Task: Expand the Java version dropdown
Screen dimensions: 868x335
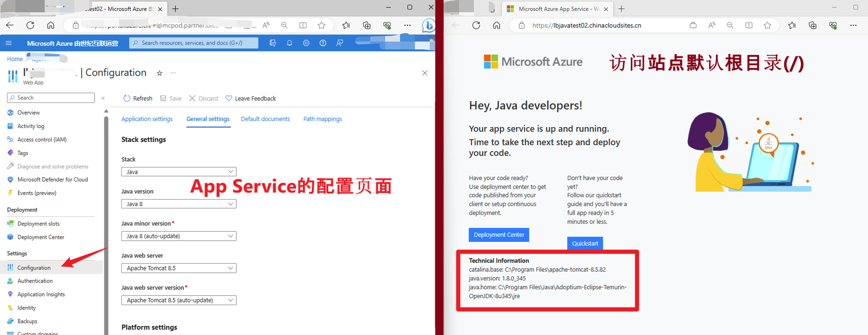Action: (x=178, y=204)
